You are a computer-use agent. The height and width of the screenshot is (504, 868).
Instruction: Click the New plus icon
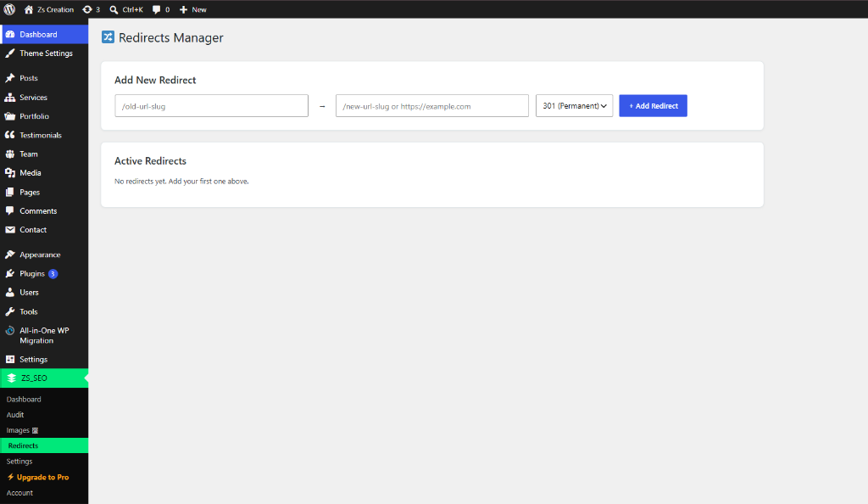[x=183, y=9]
